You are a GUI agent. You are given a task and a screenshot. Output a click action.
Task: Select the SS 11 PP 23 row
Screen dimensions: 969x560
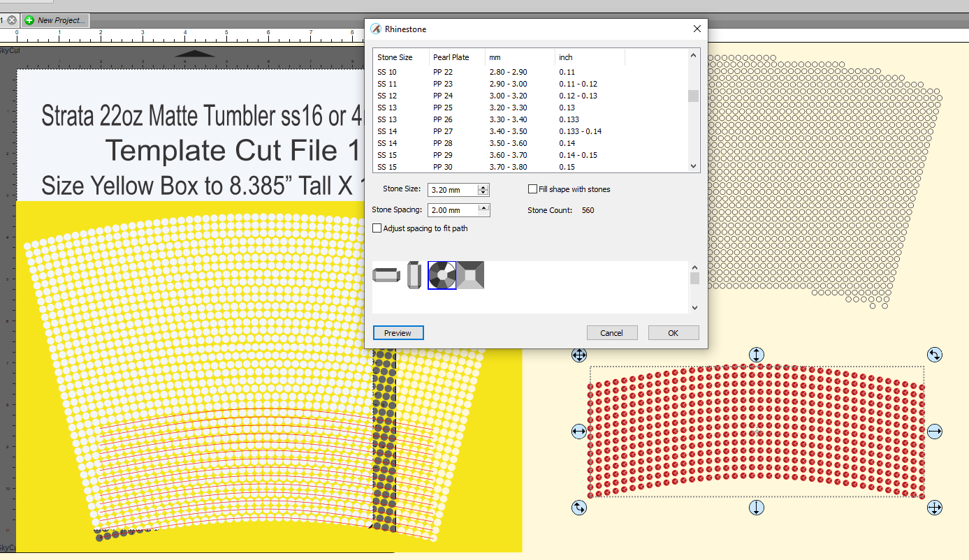tap(531, 84)
